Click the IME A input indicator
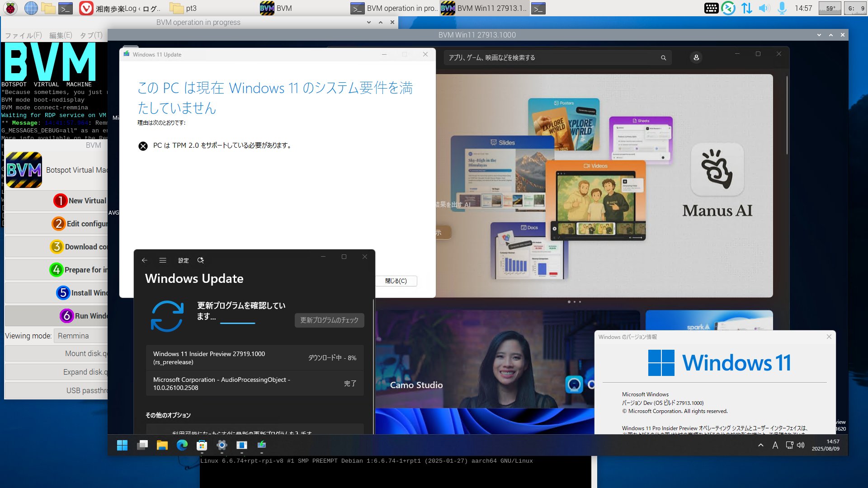The height and width of the screenshot is (488, 868). pyautogui.click(x=775, y=445)
